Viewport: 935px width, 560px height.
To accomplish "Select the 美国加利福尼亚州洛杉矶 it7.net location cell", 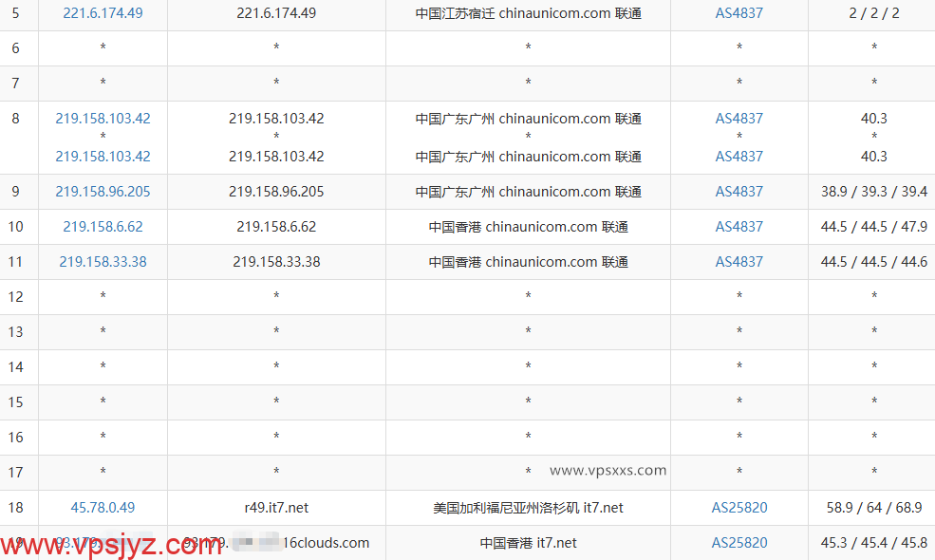I will pos(528,508).
